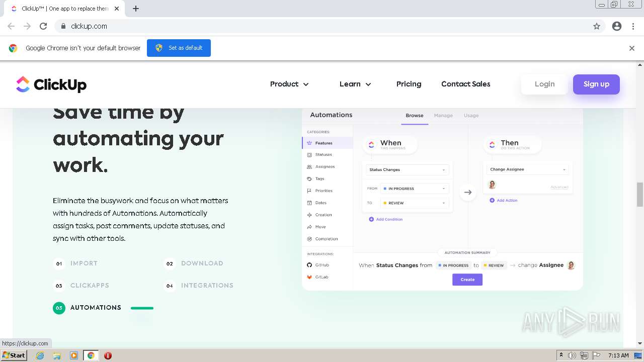Image resolution: width=644 pixels, height=362 pixels.
Task: Open media player from the taskbar
Action: click(x=74, y=355)
